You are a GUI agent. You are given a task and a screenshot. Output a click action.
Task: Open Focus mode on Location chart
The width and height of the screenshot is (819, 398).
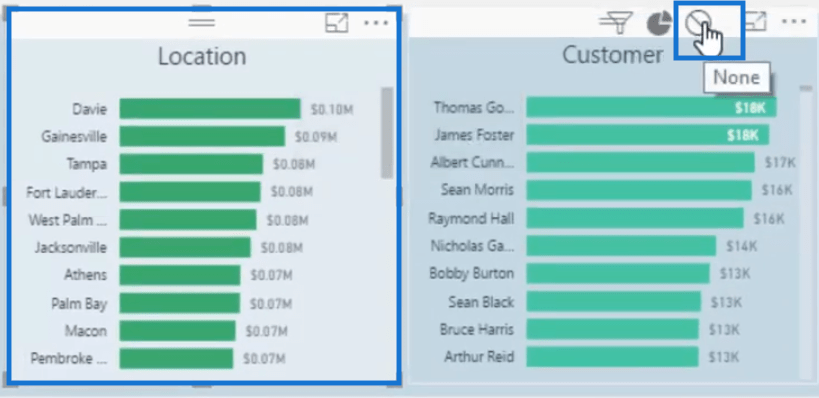(x=336, y=22)
